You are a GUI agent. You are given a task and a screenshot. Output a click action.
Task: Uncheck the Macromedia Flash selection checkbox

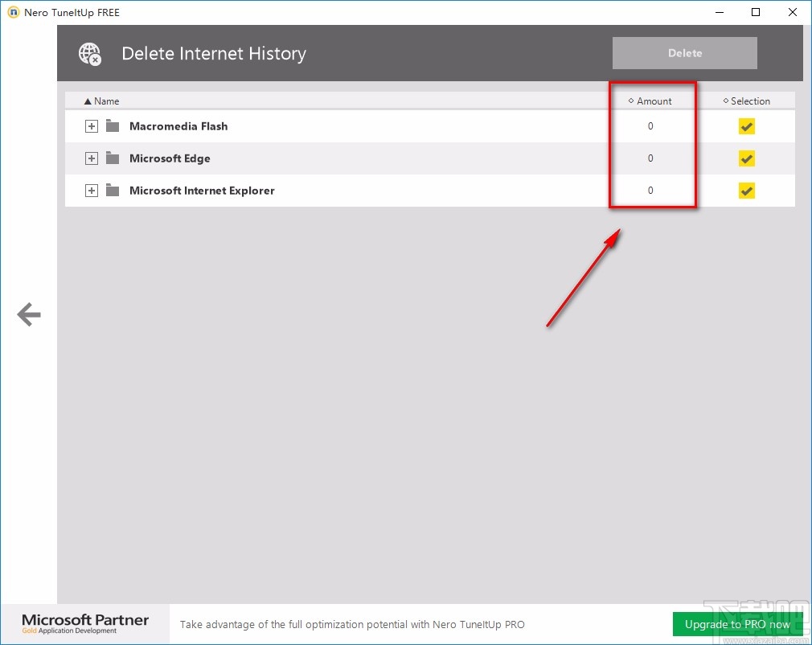[x=746, y=126]
